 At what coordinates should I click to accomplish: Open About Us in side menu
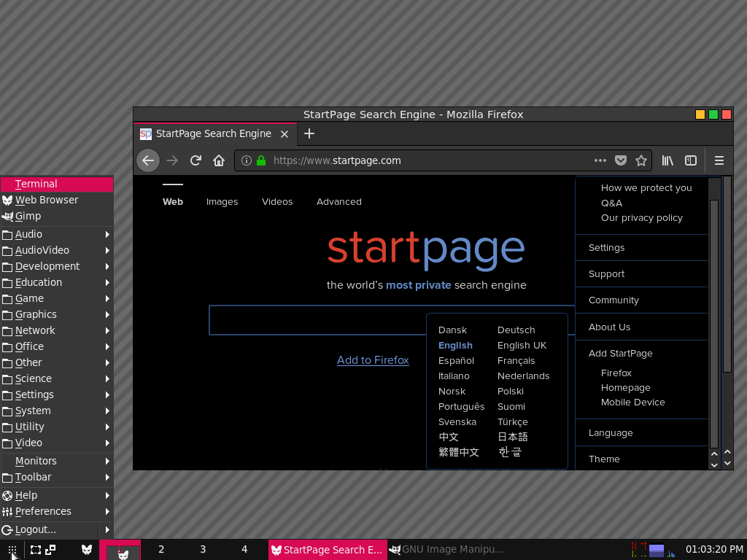click(x=641, y=327)
